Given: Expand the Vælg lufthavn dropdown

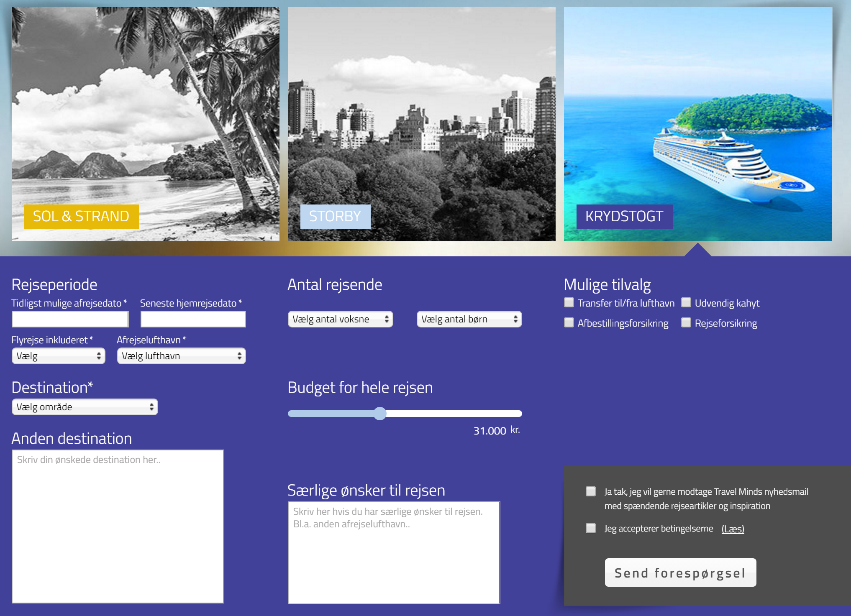Looking at the screenshot, I should 181,356.
